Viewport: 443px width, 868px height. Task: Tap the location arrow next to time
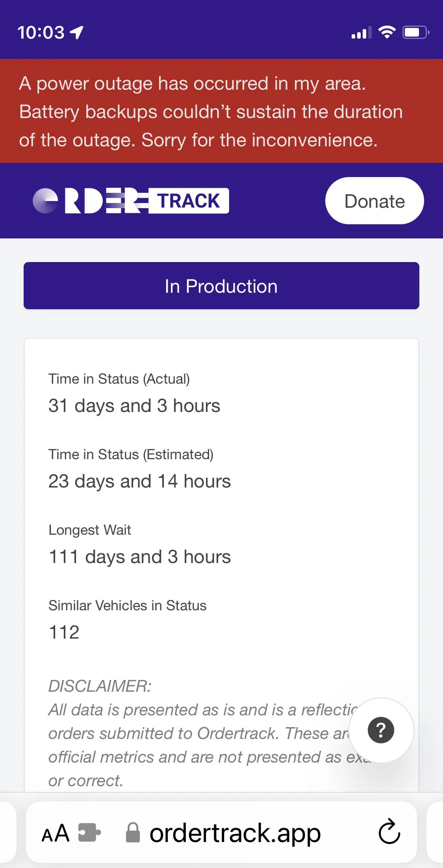click(x=77, y=32)
